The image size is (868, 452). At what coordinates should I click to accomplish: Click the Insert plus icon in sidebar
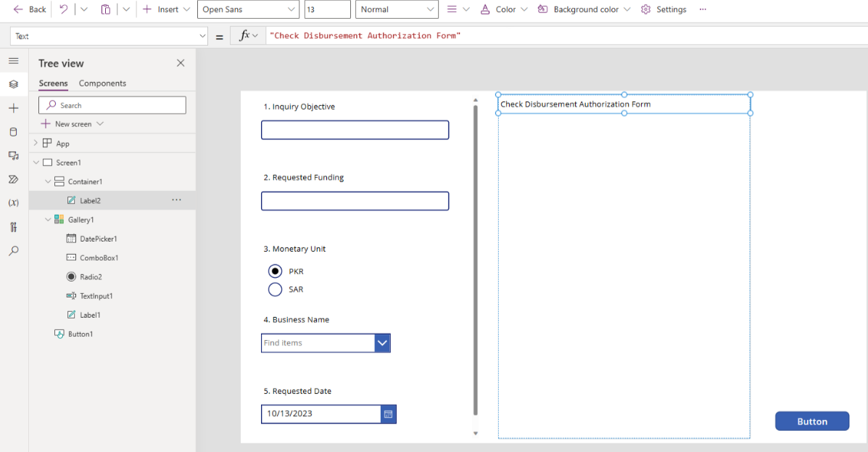pos(14,108)
